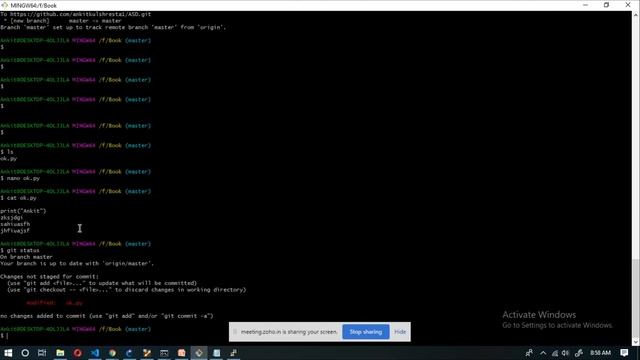Click the terminal scrollbar down arrow
The width and height of the screenshot is (640, 360).
636,342
